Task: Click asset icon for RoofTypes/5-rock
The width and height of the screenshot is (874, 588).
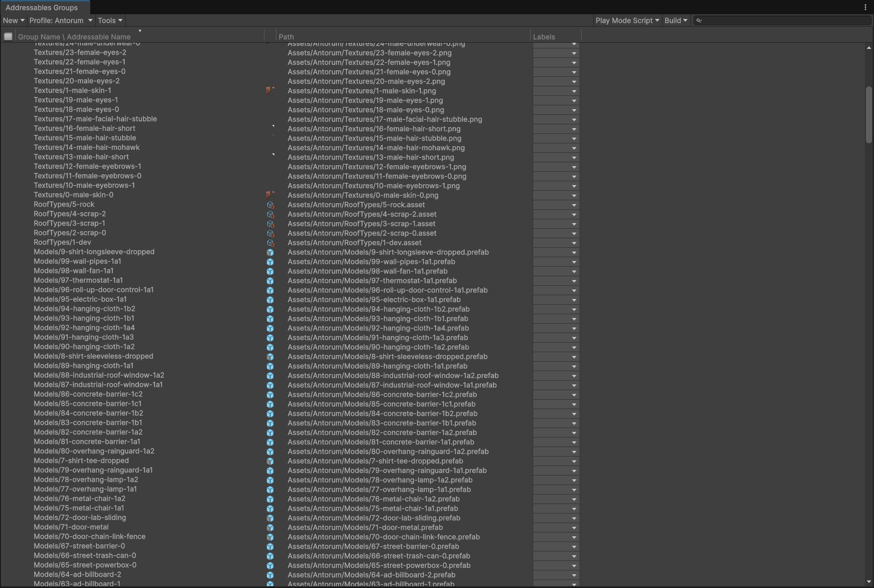Action: (270, 205)
